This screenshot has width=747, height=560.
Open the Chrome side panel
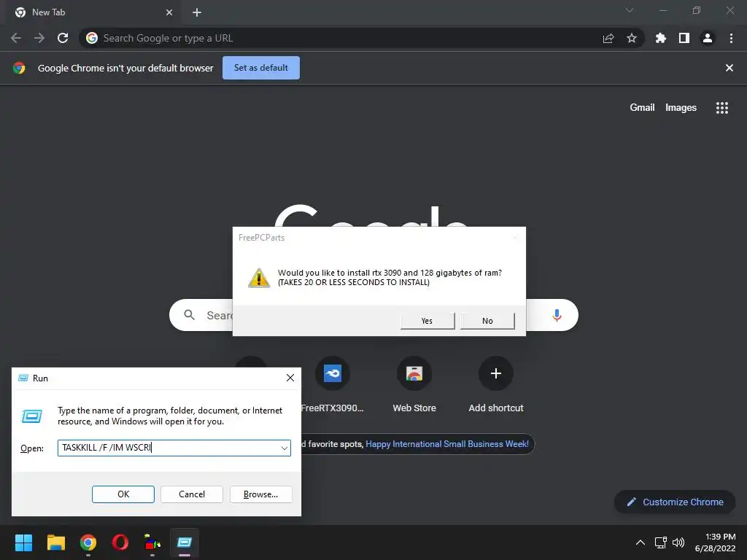click(x=684, y=38)
